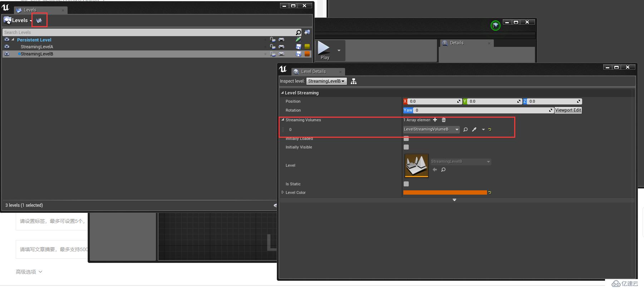Viewport: 644px width, 288px height.
Task: Open the Inspect level StreamingLevelB dropdown
Action: pyautogui.click(x=326, y=81)
